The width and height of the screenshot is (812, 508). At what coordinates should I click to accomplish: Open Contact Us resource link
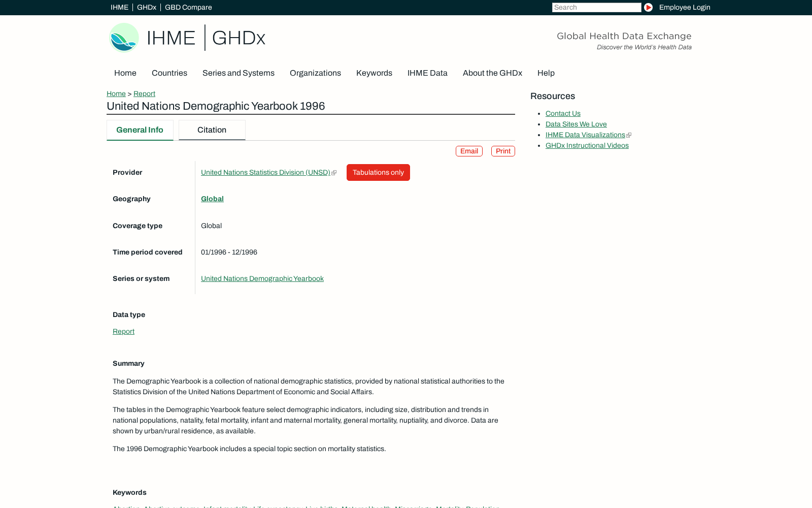click(563, 114)
